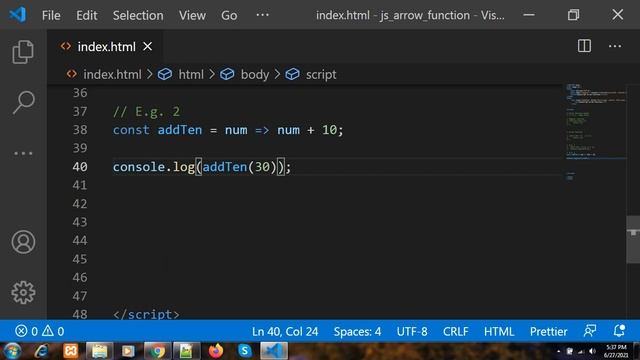Open the Manage gear icon
Viewport: 640px width, 360px height.
click(23, 292)
